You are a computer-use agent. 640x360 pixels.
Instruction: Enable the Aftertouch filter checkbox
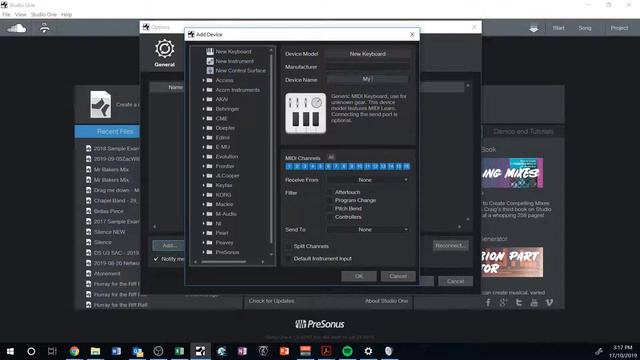click(x=330, y=192)
